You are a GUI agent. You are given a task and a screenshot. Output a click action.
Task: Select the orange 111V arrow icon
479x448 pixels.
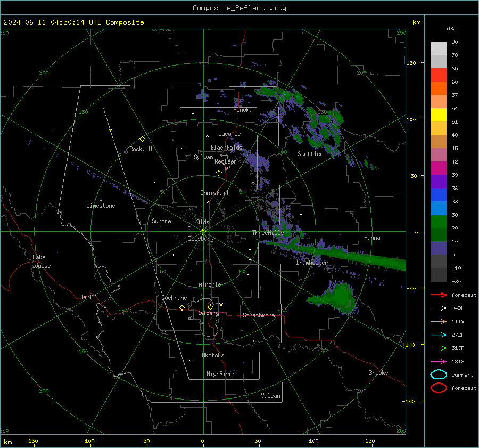tap(439, 321)
